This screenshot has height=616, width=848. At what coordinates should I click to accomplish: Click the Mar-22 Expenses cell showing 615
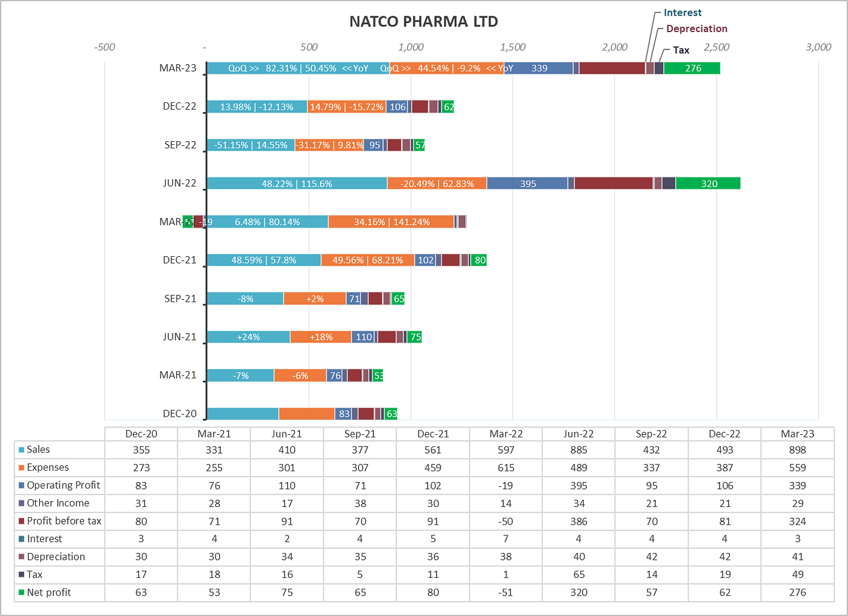(x=506, y=468)
